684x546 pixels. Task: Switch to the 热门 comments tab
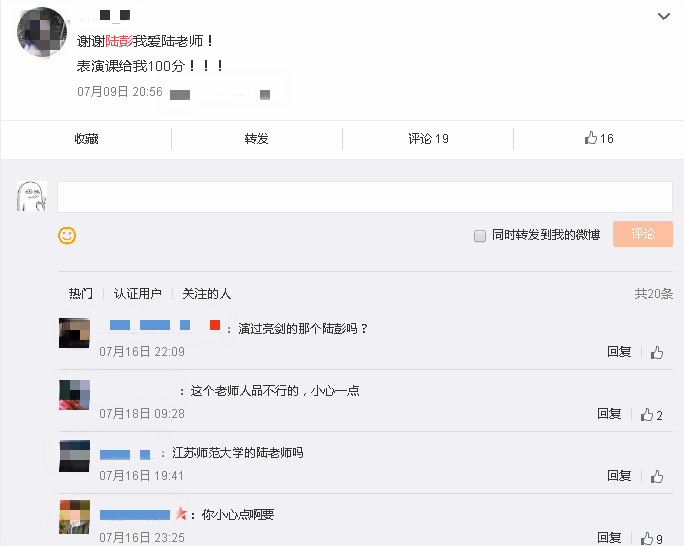[x=80, y=294]
